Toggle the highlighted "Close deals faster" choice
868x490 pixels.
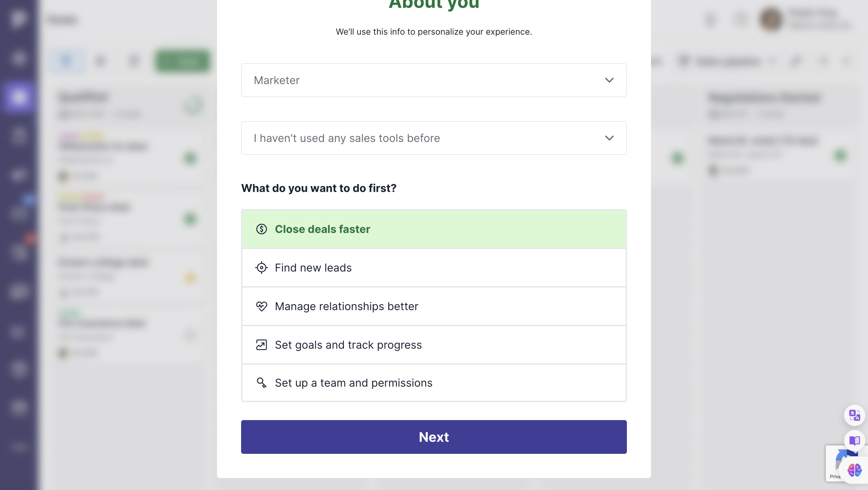tap(433, 229)
